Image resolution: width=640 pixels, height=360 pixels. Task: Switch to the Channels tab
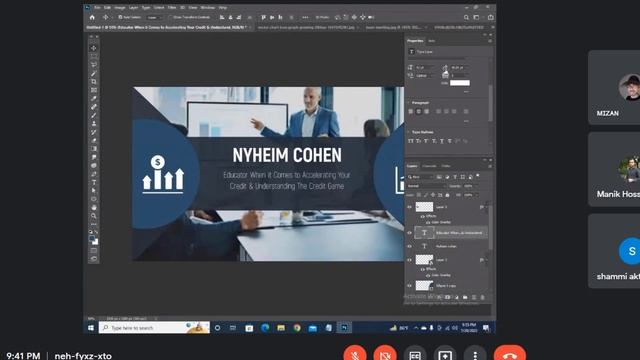tap(429, 166)
